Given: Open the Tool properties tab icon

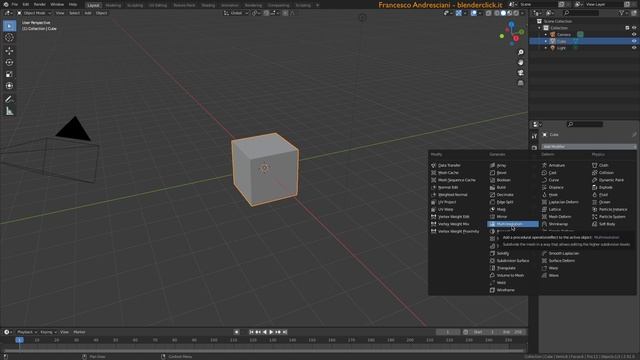Looking at the screenshot, I should pyautogui.click(x=534, y=136).
